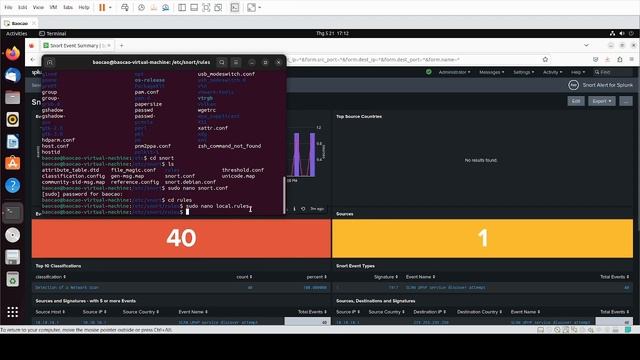Open the Splunk Administrator dropdown
This screenshot has width=640, height=360.
(x=454, y=72)
